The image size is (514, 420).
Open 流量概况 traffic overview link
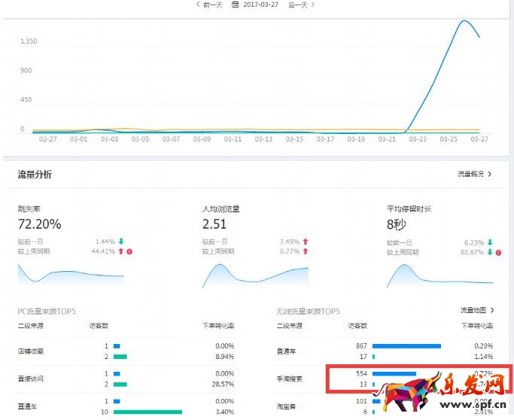pos(475,174)
